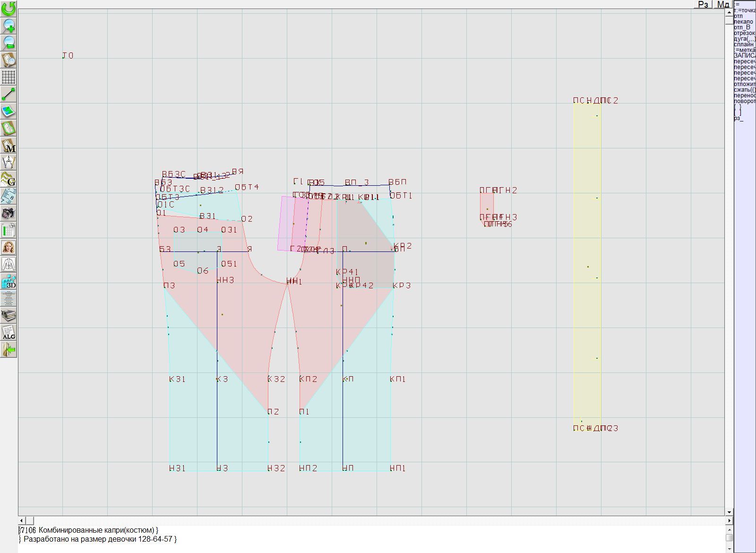This screenshot has height=553, width=756.
Task: Click the green refresh arrow icon
Action: click(x=9, y=9)
